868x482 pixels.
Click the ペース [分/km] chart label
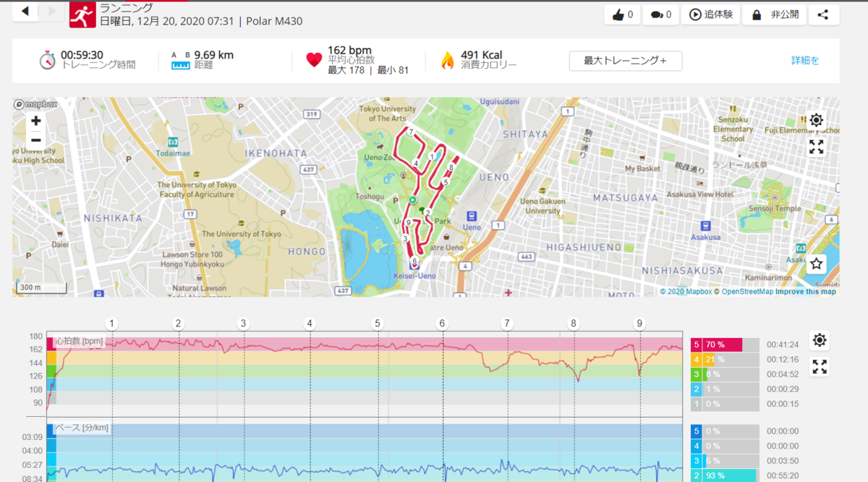click(x=82, y=428)
